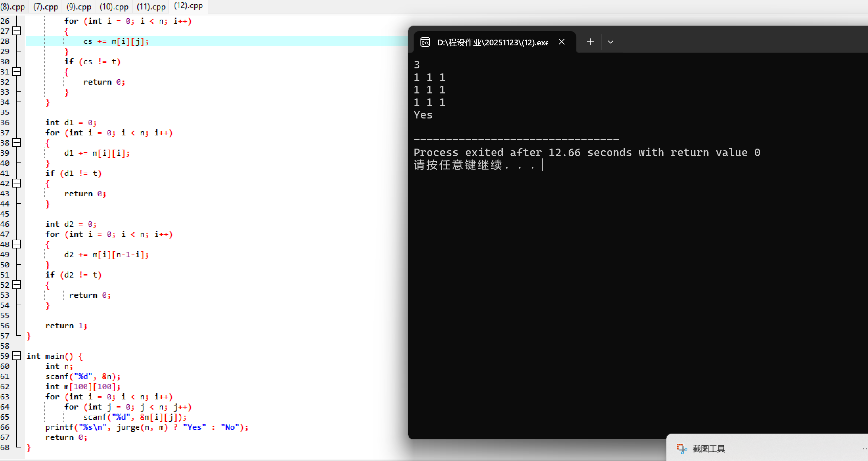Click the D:\程设作业 (12).exe terminal tab
This screenshot has width=868, height=461.
[x=493, y=42]
